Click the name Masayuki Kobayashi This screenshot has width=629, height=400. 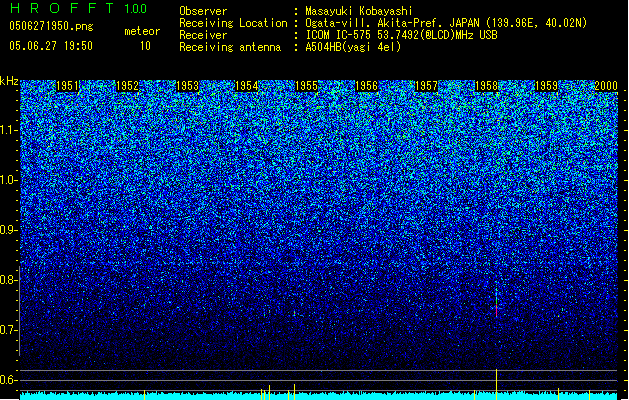(359, 11)
